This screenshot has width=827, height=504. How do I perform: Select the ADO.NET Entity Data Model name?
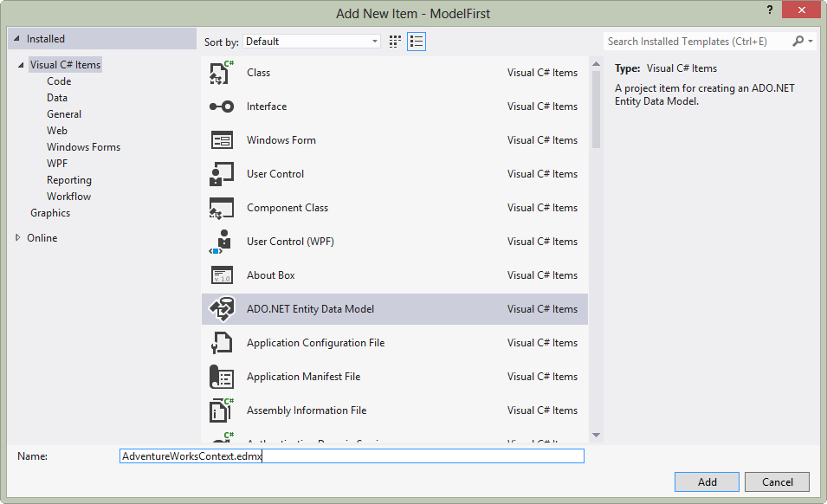point(310,309)
